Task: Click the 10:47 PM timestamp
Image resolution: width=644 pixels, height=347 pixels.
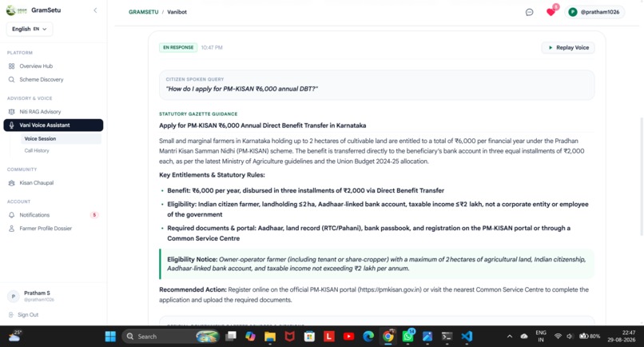Action: pyautogui.click(x=212, y=48)
